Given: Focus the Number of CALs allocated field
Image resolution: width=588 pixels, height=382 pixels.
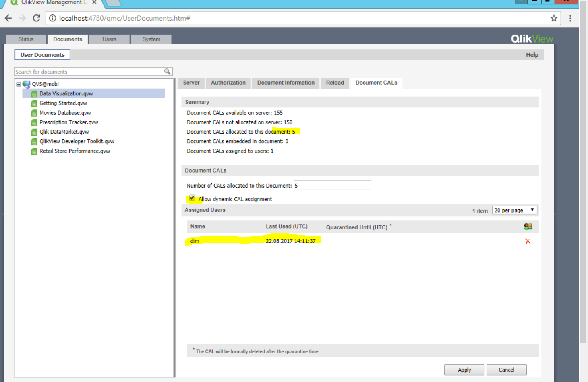Looking at the screenshot, I should pos(332,185).
